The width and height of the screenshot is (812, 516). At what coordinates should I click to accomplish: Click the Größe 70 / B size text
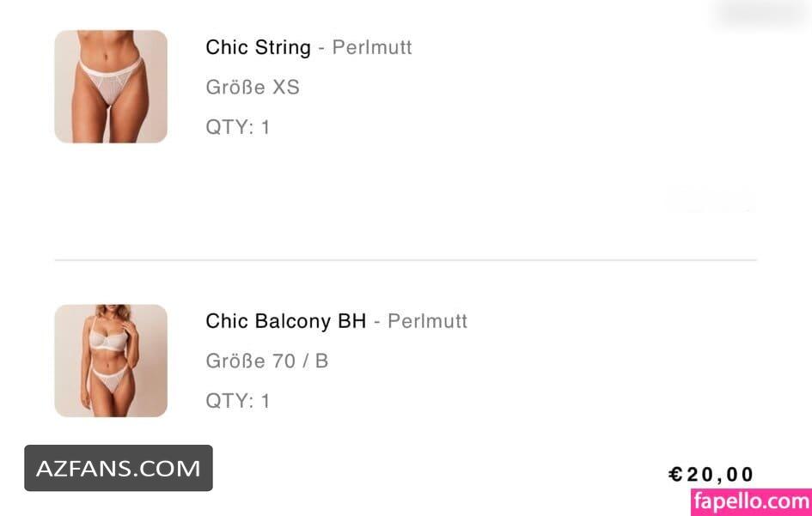pos(266,361)
